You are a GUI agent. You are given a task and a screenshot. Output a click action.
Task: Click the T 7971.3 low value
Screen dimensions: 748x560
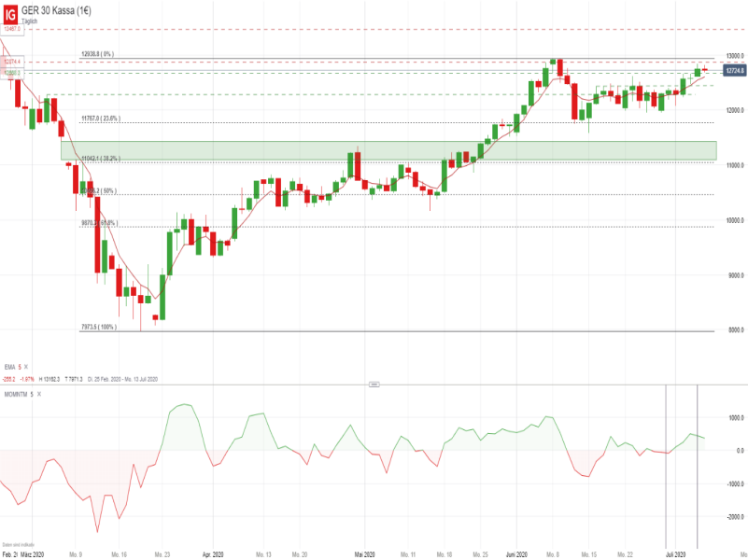(74, 379)
